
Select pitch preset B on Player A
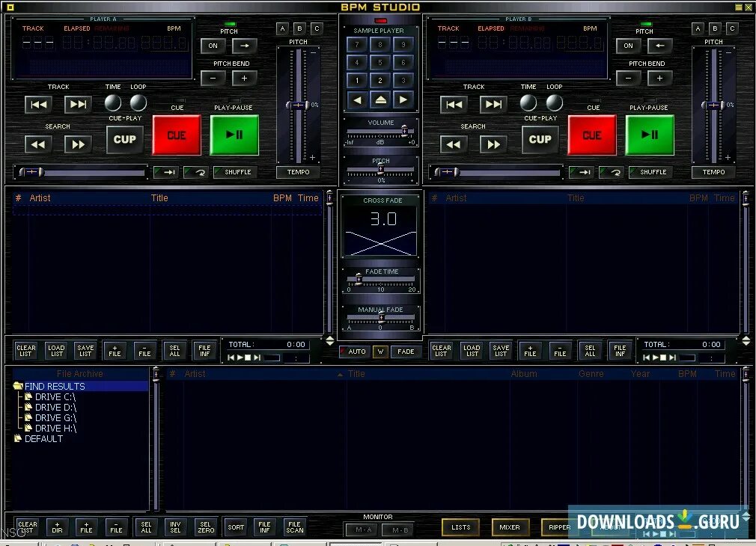[x=300, y=28]
